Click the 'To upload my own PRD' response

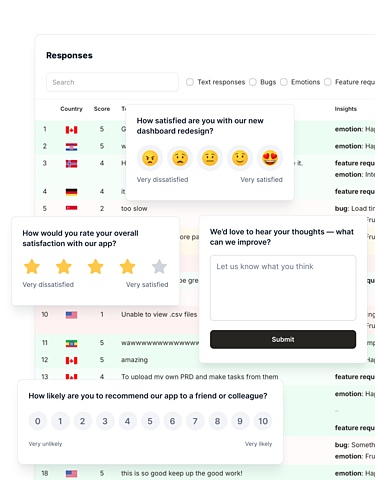[200, 377]
